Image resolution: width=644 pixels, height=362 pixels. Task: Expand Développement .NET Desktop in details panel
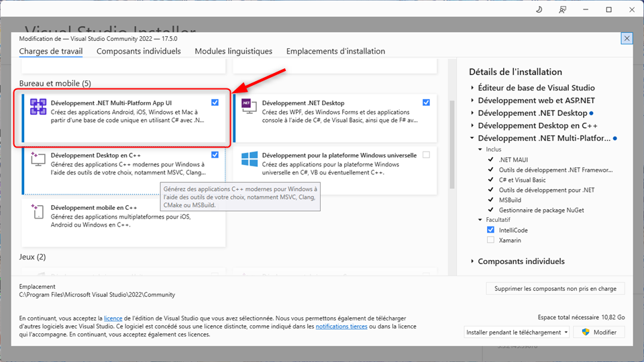pyautogui.click(x=472, y=113)
